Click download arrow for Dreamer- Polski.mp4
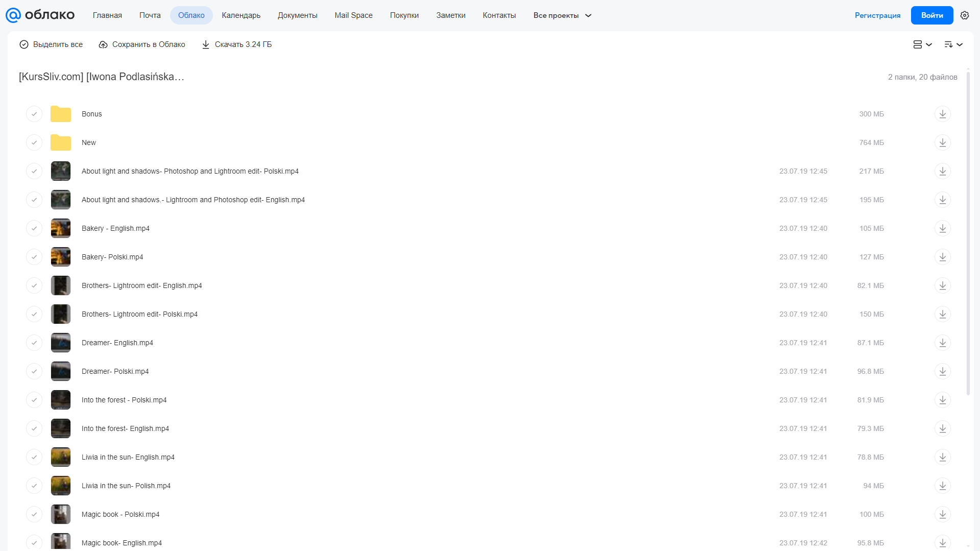The height and width of the screenshot is (551, 980). pos(943,371)
